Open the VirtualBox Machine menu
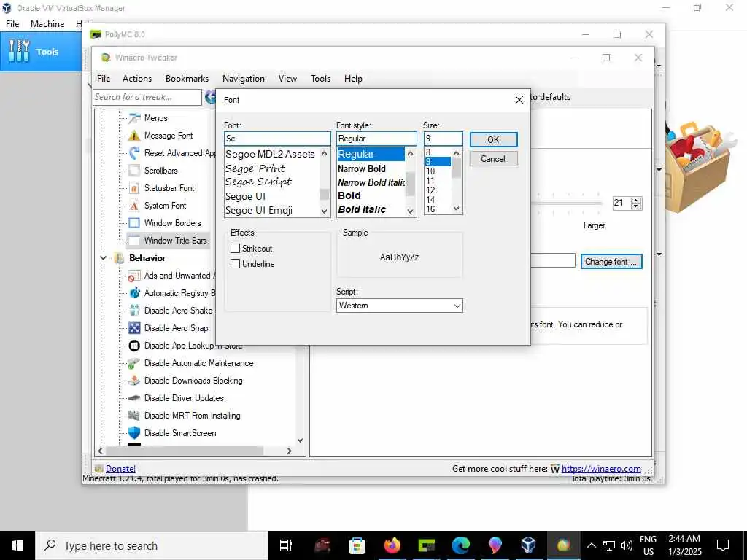747x560 pixels. (x=47, y=24)
